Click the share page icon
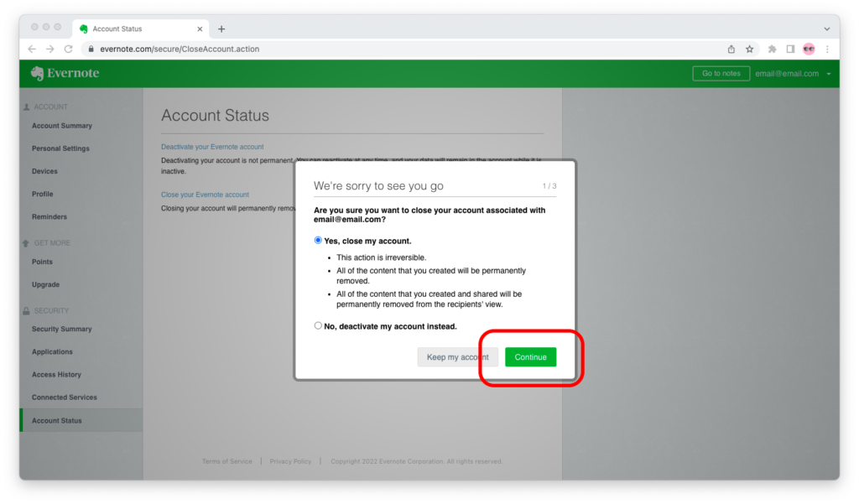The width and height of the screenshot is (859, 504). (x=731, y=49)
